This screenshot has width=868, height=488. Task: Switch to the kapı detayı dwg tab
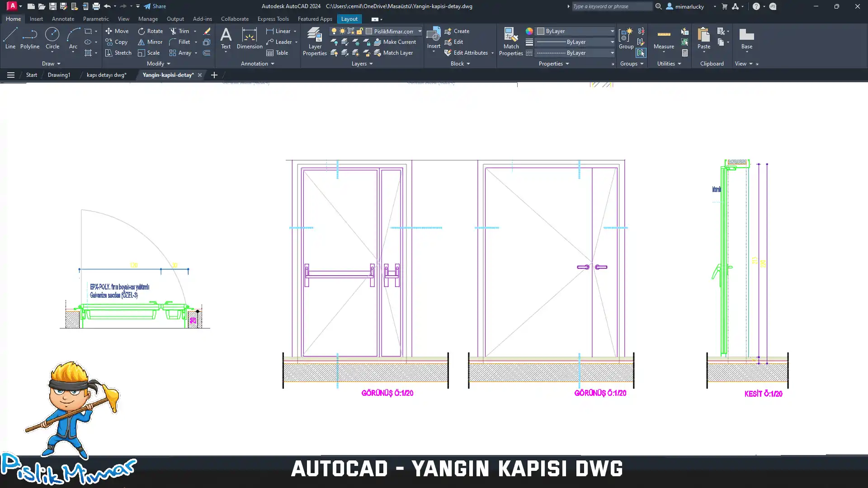(x=106, y=75)
